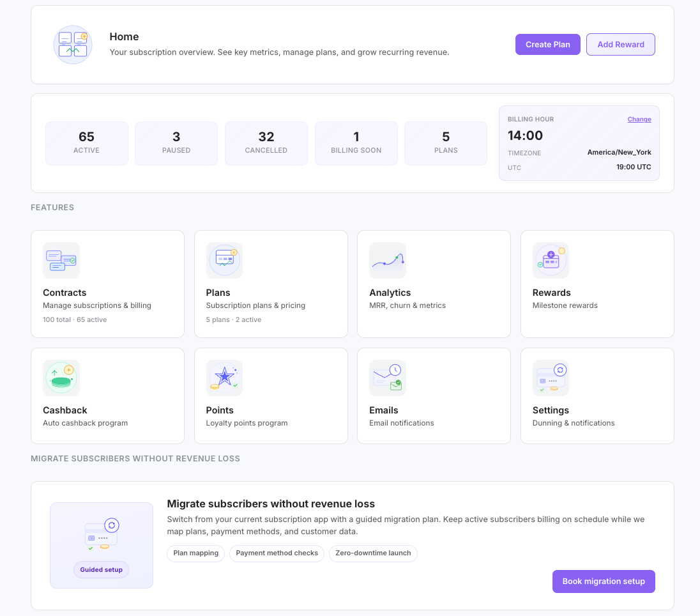Click 'MRR, churn & metrics' description
Screen dimensions: 700x616
tap(407, 305)
